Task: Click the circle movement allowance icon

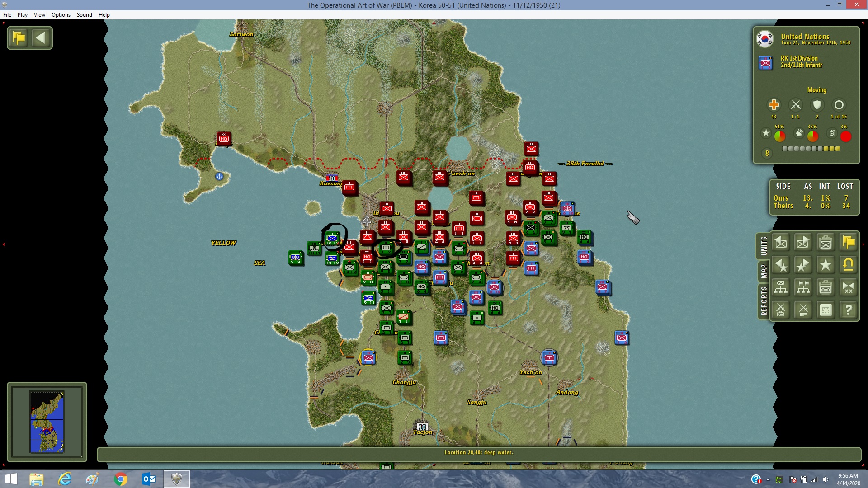Action: (839, 105)
